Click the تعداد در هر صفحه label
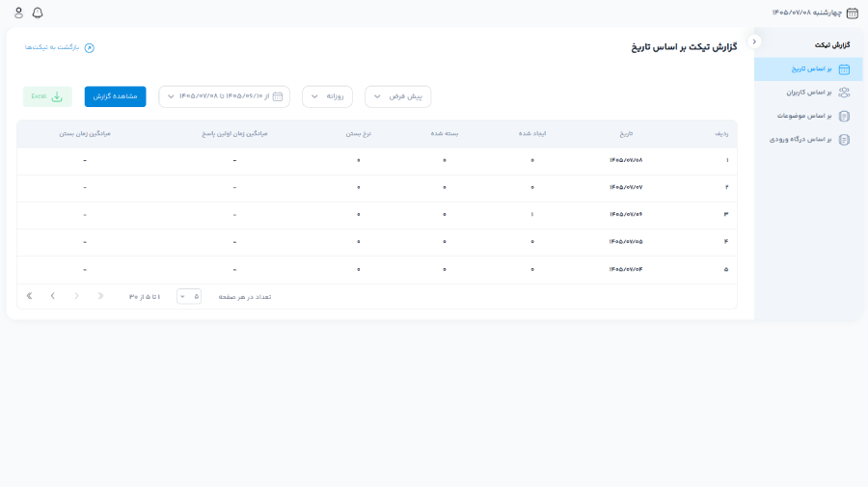Viewport: 868px width, 487px height. 245,297
